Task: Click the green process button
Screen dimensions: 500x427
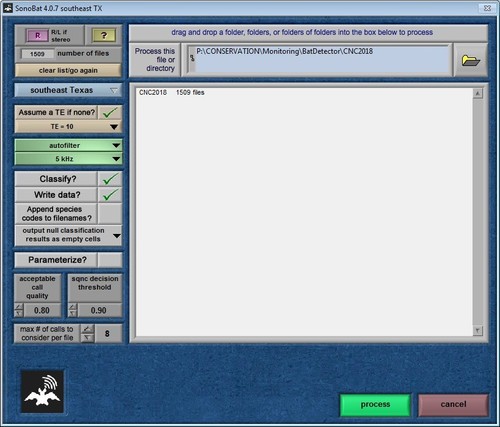Action: [375, 405]
